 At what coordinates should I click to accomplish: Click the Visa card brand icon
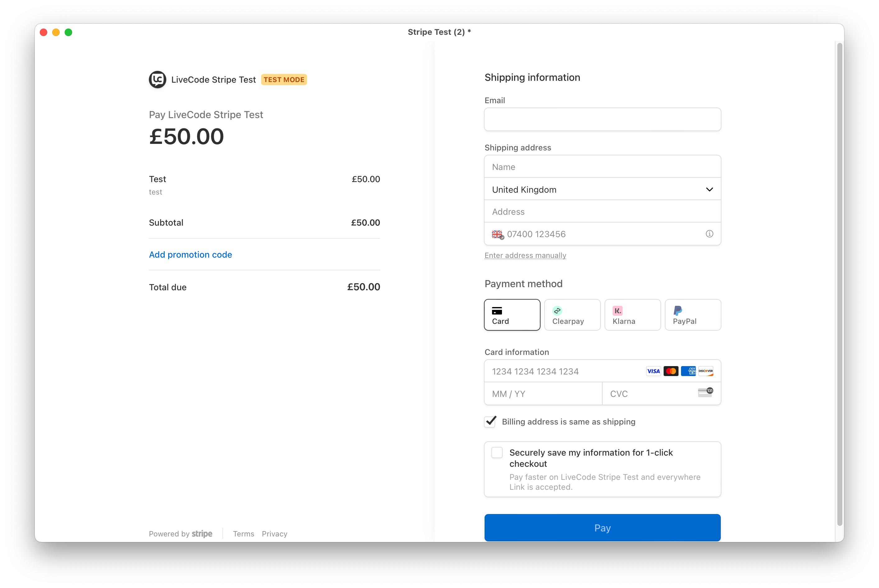click(653, 371)
